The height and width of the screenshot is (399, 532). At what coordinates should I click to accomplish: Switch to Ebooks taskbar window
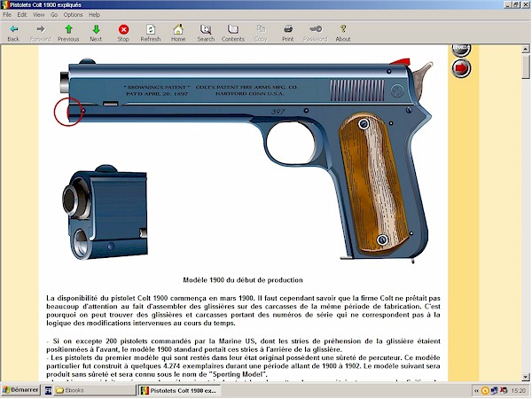click(x=94, y=390)
